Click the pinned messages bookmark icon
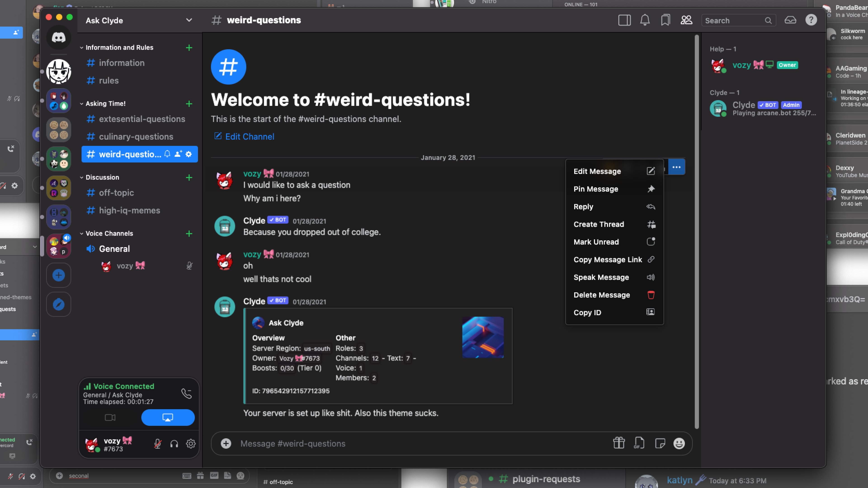The image size is (868, 488). click(x=665, y=20)
